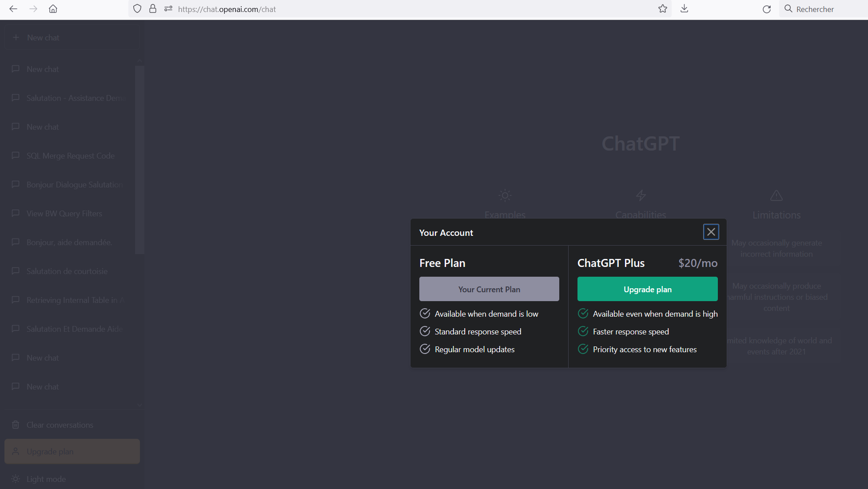Viewport: 868px width, 489px height.
Task: Open site permissions icon in address bar
Action: [168, 9]
